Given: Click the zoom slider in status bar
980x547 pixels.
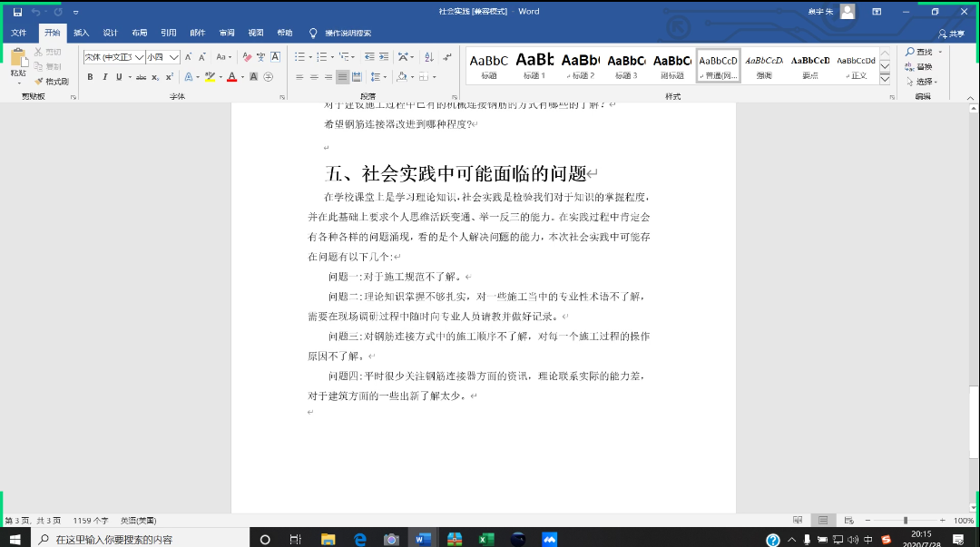Looking at the screenshot, I should click(905, 521).
